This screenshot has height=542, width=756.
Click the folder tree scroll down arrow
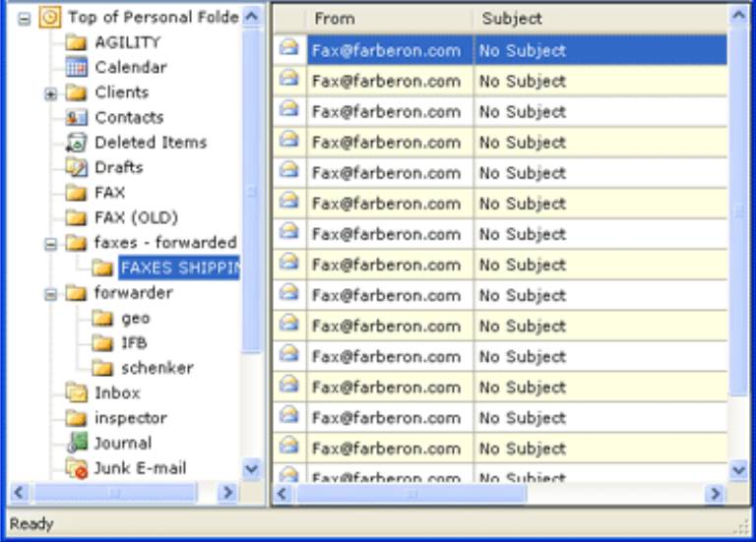(x=252, y=469)
